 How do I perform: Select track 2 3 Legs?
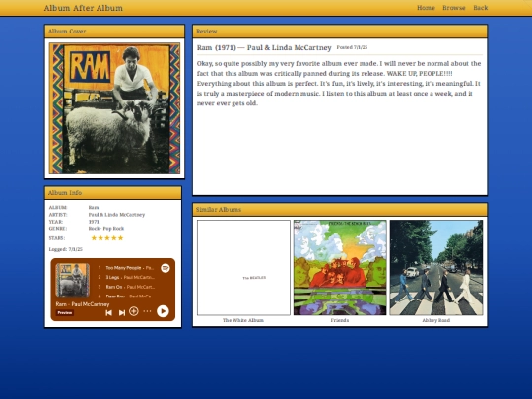pos(126,277)
